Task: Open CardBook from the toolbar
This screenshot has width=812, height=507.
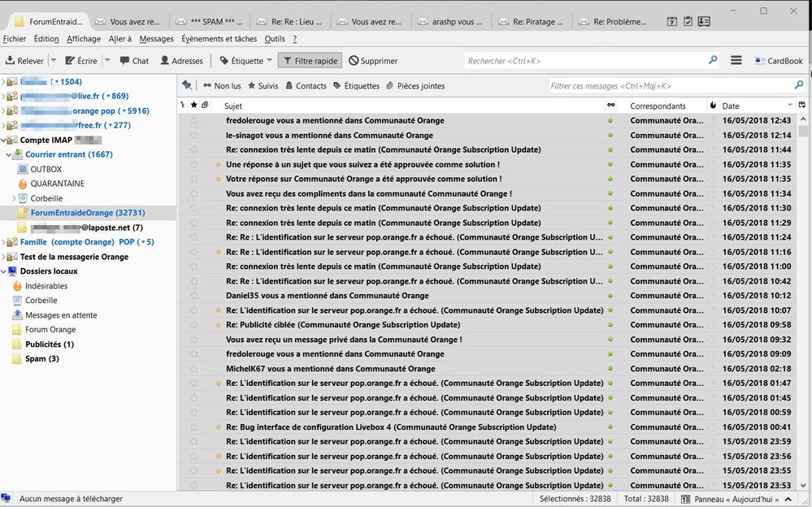Action: tap(779, 61)
